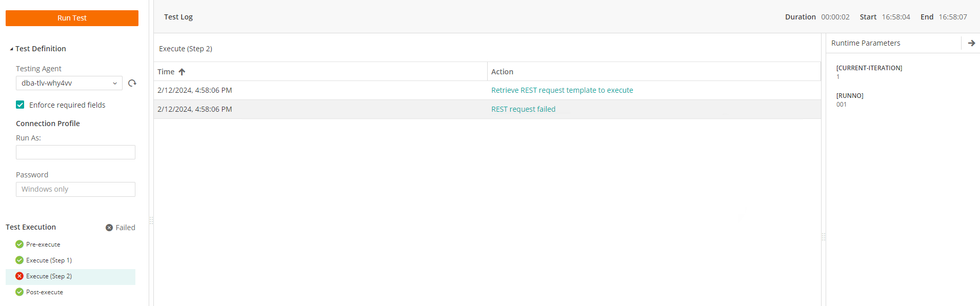Collapse the Test Definition section

[x=12, y=49]
